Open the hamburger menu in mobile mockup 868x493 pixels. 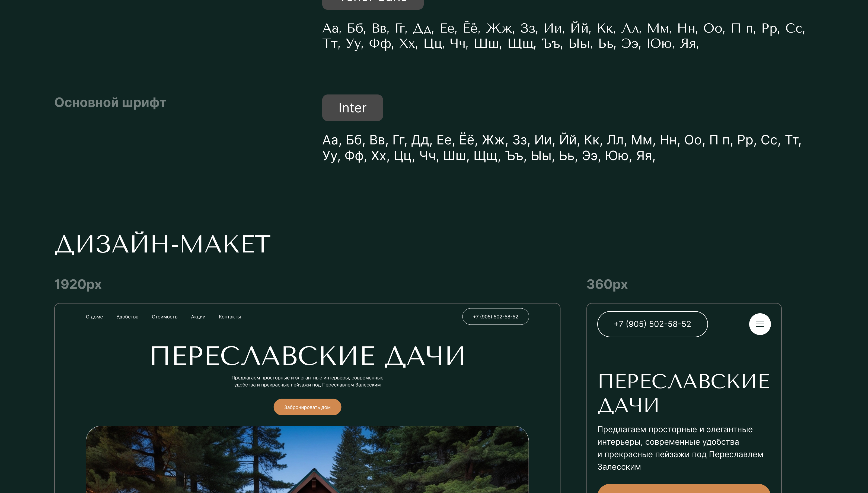(x=759, y=324)
